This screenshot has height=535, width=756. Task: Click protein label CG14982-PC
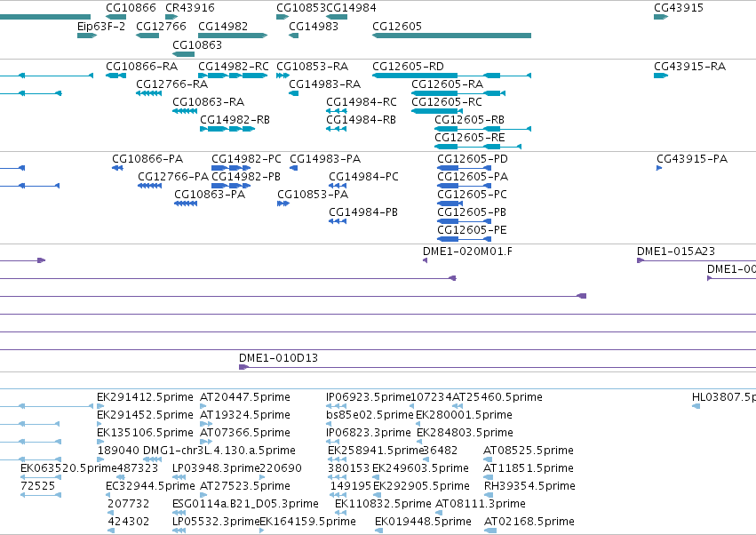click(x=246, y=159)
